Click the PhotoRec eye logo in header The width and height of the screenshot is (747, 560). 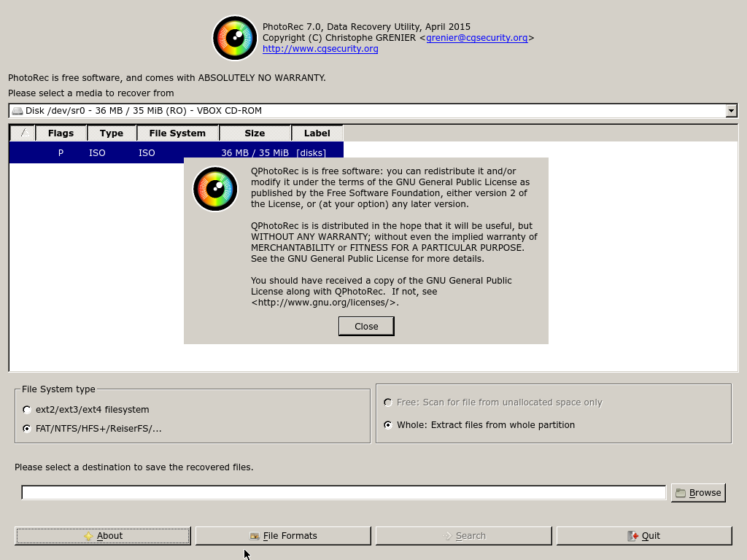[234, 38]
